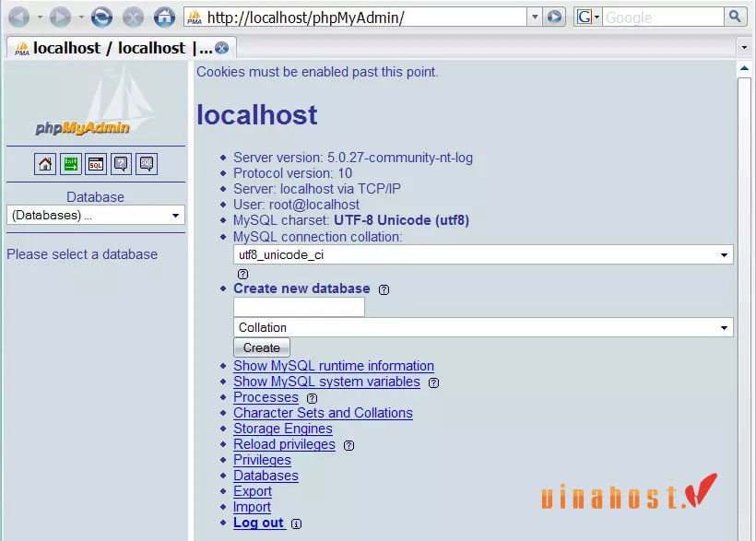756x541 pixels.
Task: Click the page favicon in the address bar
Action: [195, 18]
